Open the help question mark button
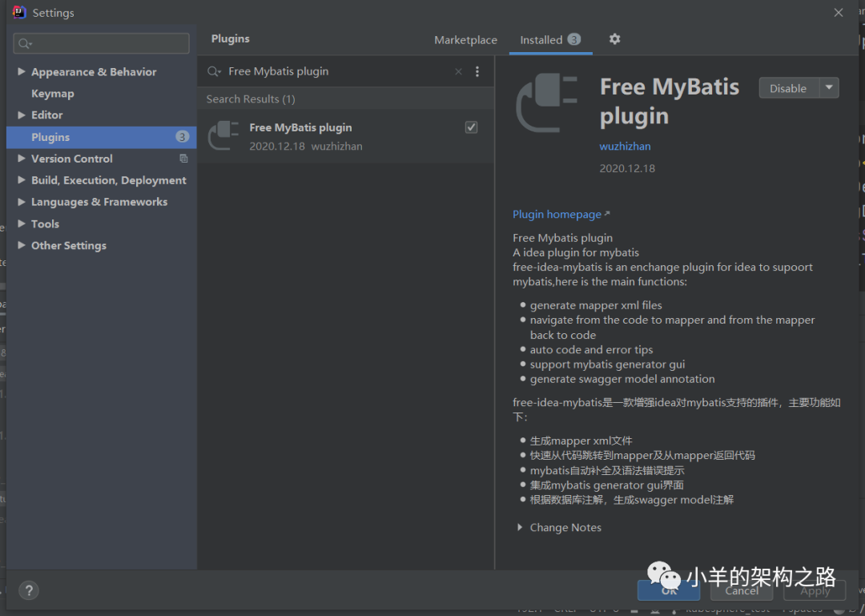The width and height of the screenshot is (865, 616). tap(29, 590)
